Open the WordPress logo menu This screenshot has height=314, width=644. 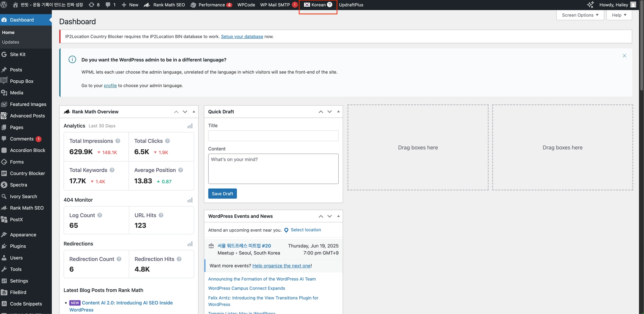click(x=4, y=5)
